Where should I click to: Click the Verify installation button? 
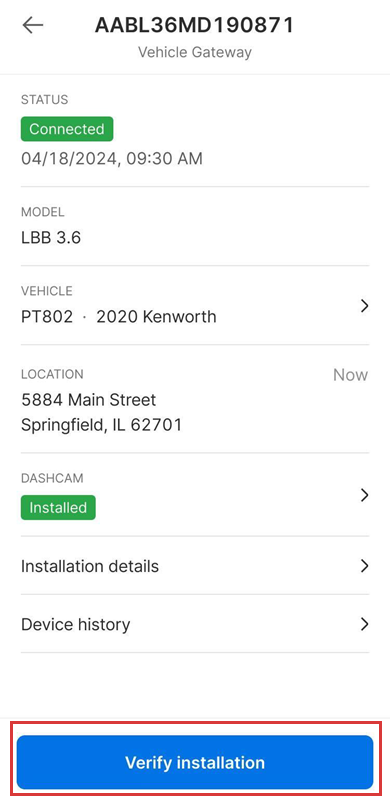(195, 762)
